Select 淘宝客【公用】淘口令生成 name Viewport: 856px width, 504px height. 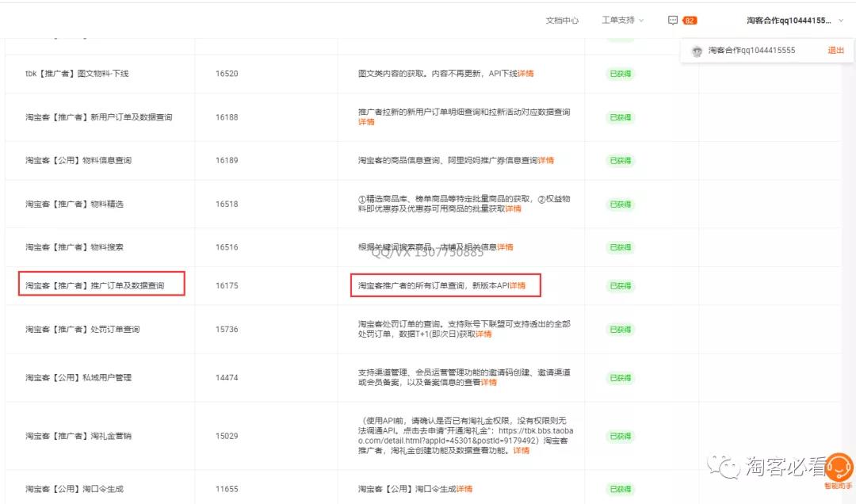75,489
